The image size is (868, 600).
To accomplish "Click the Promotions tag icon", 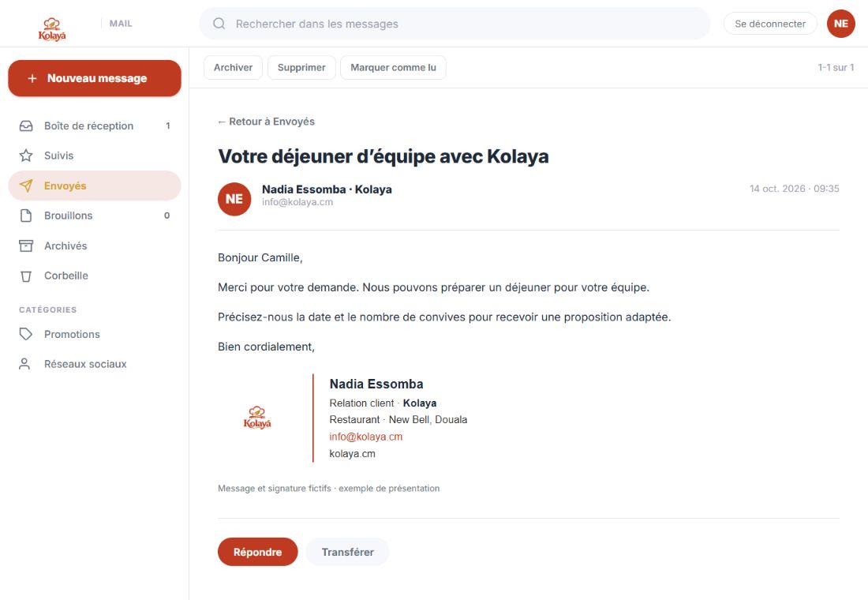I will tap(26, 334).
